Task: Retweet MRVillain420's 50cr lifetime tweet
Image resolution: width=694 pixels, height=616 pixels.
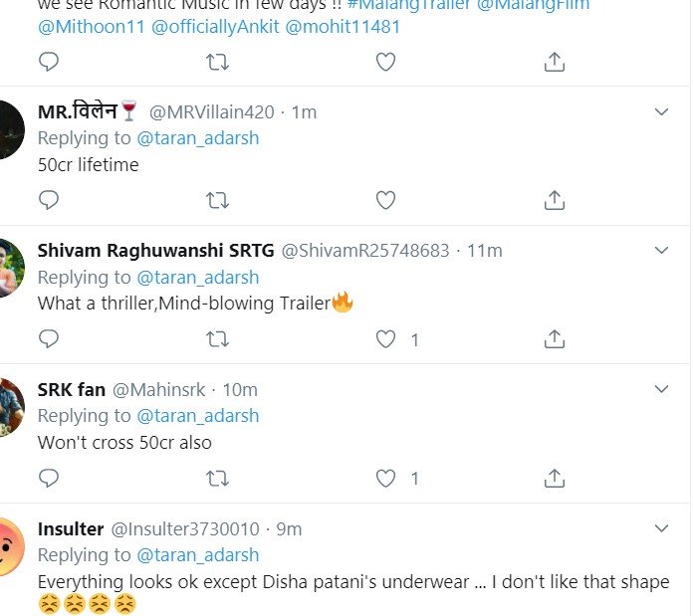Action: point(217,200)
